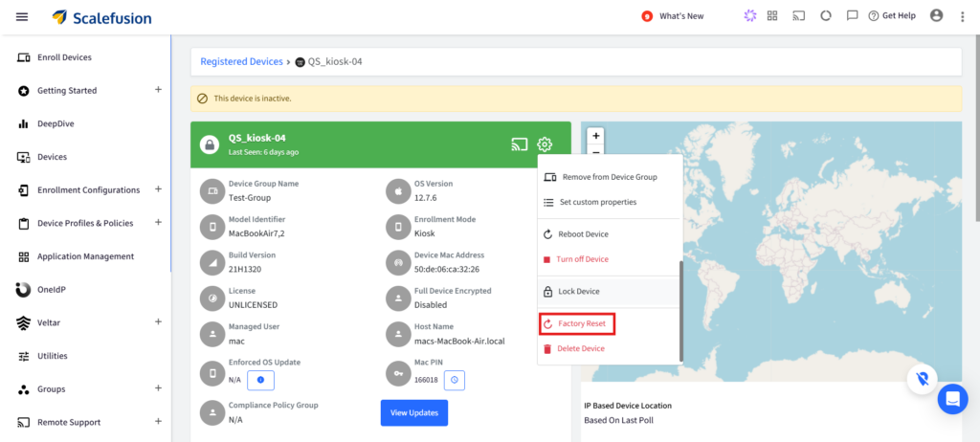Open the vertical three-dot header menu

coord(963,17)
